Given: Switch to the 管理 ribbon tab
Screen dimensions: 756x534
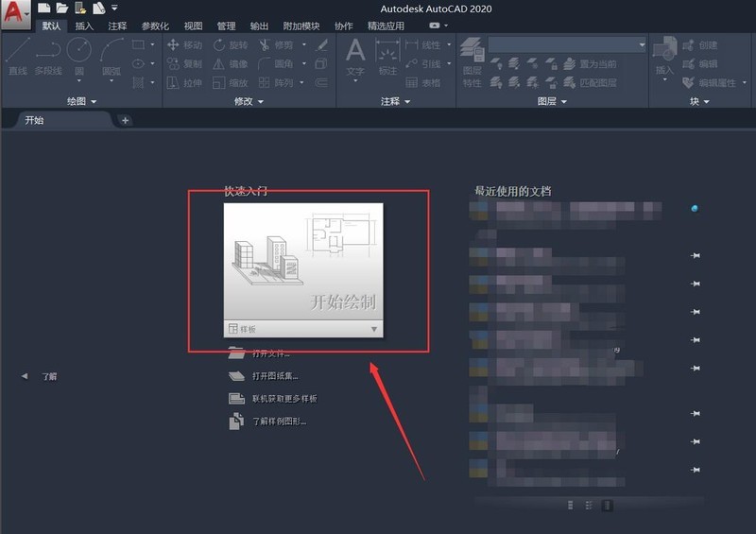Looking at the screenshot, I should click(226, 26).
